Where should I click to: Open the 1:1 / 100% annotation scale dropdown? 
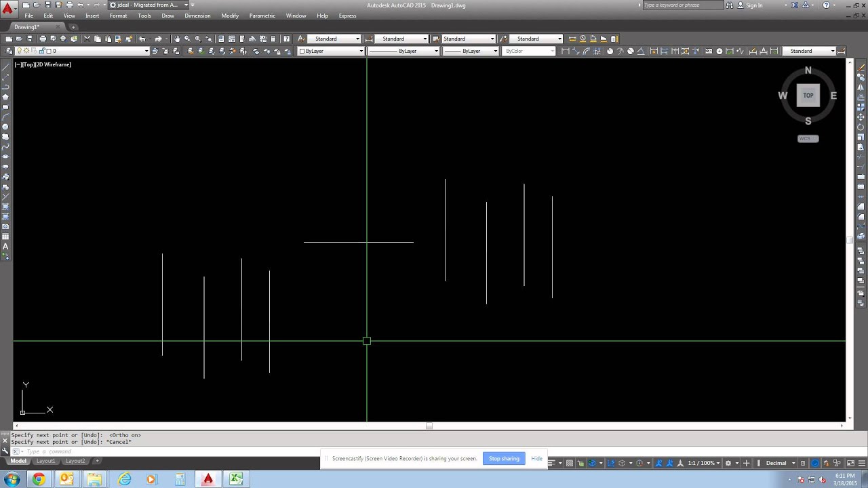click(x=705, y=463)
